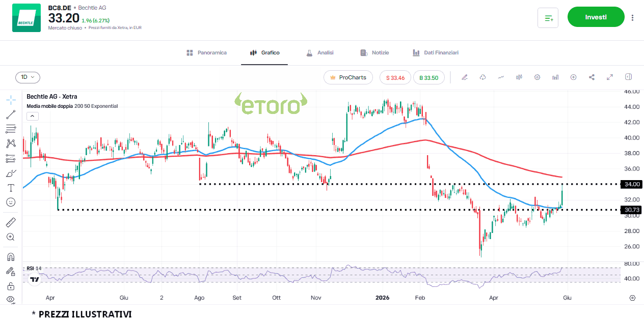This screenshot has height=320, width=644.
Task: Click the line chart compare icon
Action: pos(501,77)
